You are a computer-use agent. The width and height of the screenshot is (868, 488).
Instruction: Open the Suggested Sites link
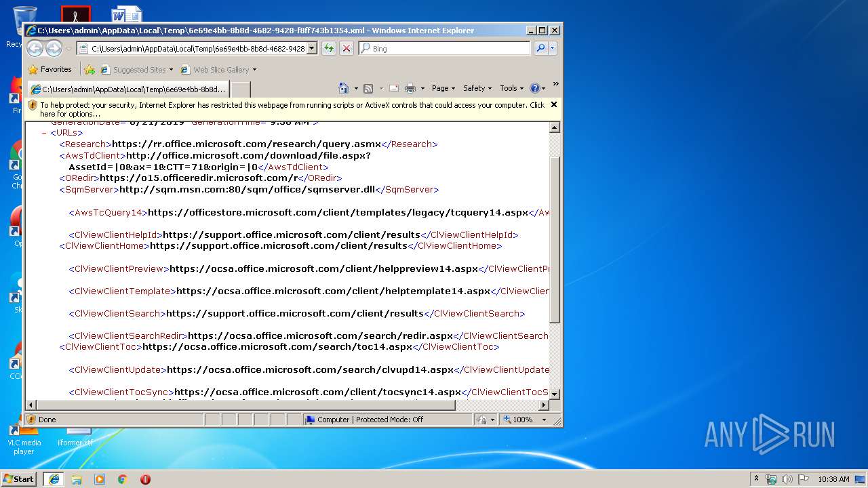pos(136,70)
